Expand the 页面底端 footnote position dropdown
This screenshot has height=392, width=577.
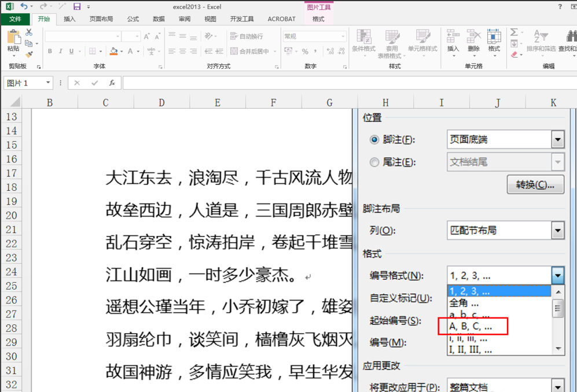coord(558,140)
